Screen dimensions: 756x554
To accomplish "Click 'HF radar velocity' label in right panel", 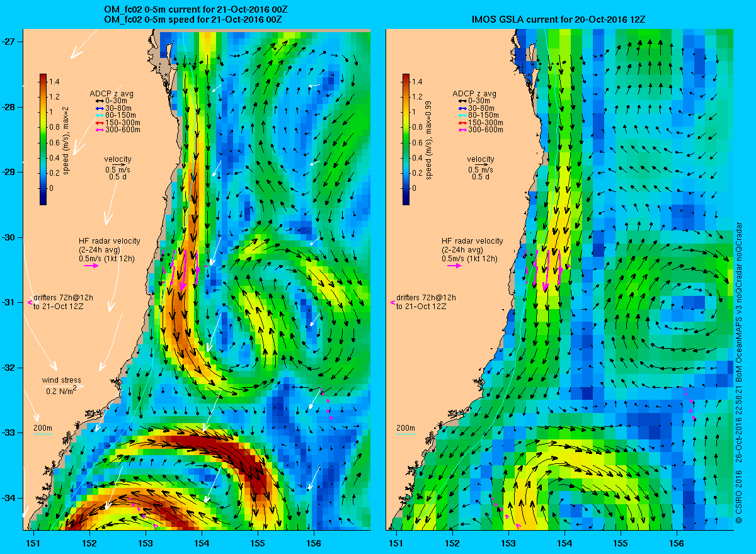I will tap(472, 241).
